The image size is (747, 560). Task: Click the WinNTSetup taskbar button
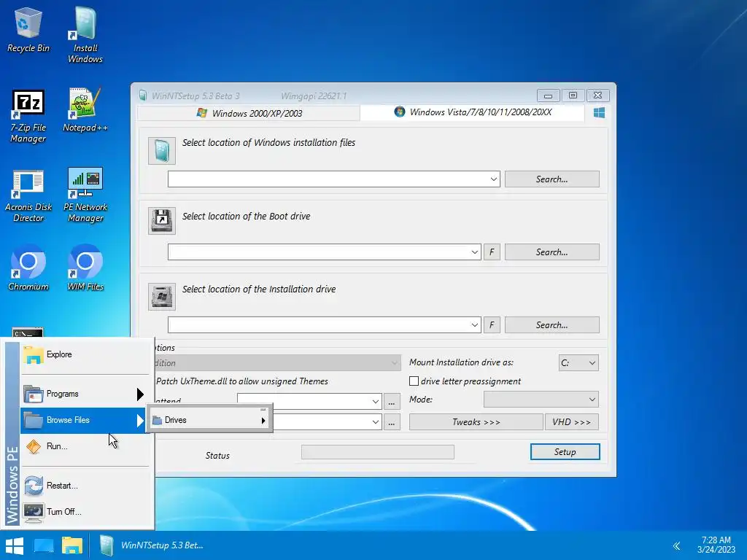coord(152,545)
